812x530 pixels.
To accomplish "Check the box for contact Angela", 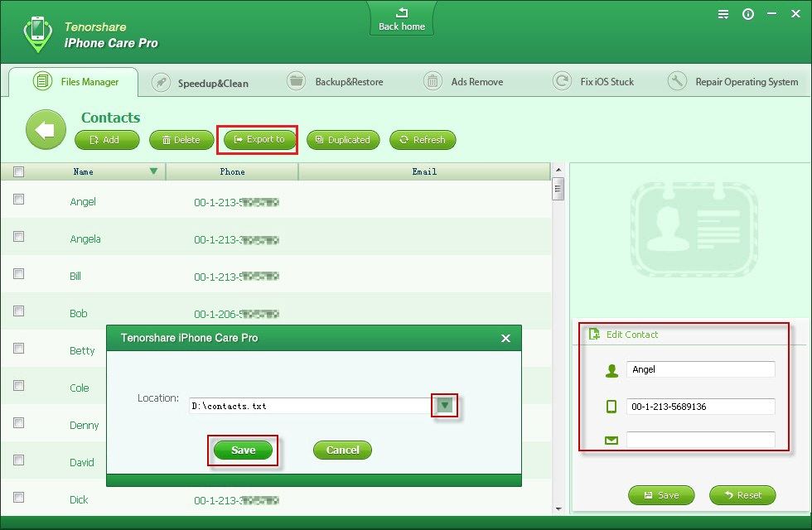I will click(x=18, y=237).
